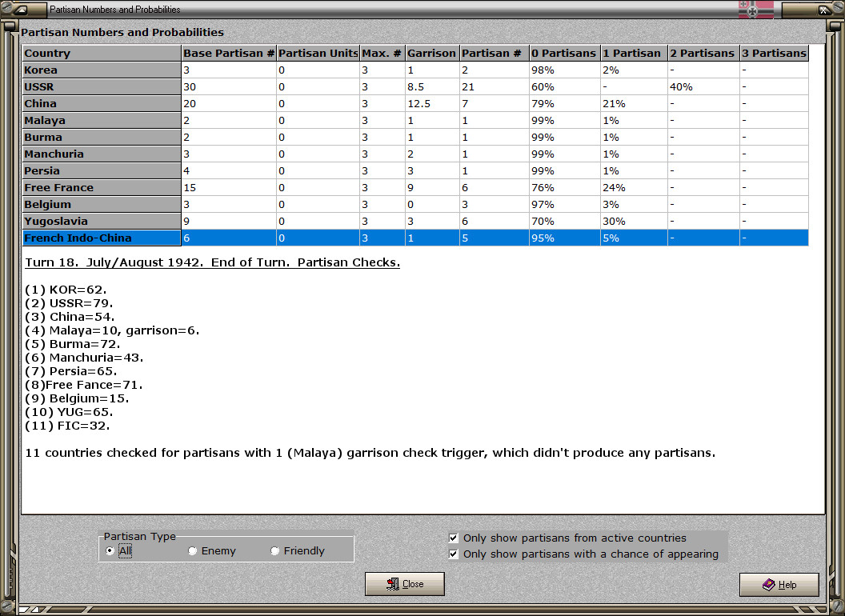Click the Base Partisan # column header

(229, 53)
